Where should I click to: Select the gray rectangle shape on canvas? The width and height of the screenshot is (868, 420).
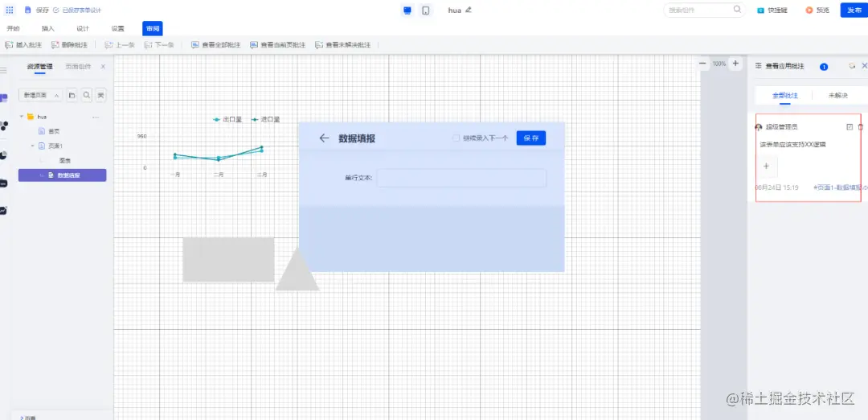pos(228,259)
